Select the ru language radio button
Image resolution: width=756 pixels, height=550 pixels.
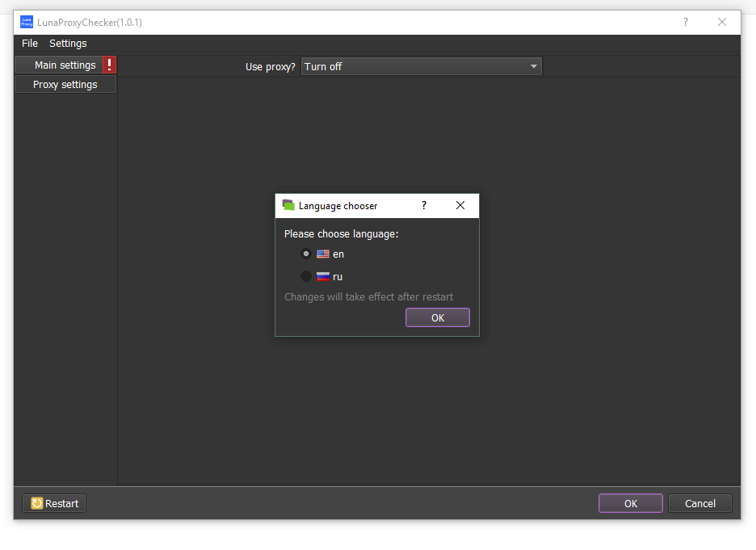(x=306, y=276)
